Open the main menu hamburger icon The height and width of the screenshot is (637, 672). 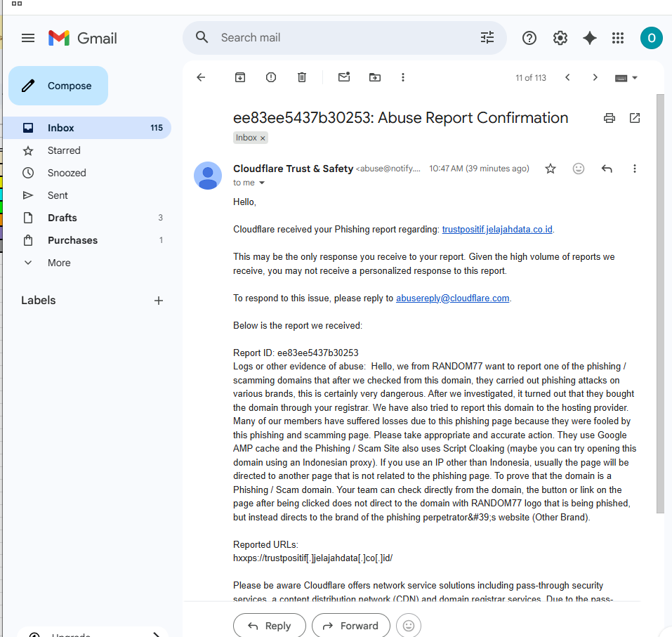point(28,38)
